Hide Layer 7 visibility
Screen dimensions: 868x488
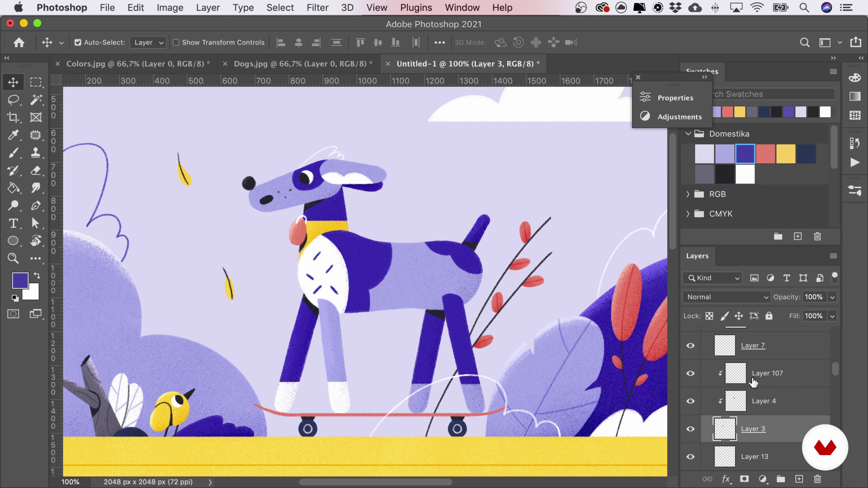click(690, 345)
